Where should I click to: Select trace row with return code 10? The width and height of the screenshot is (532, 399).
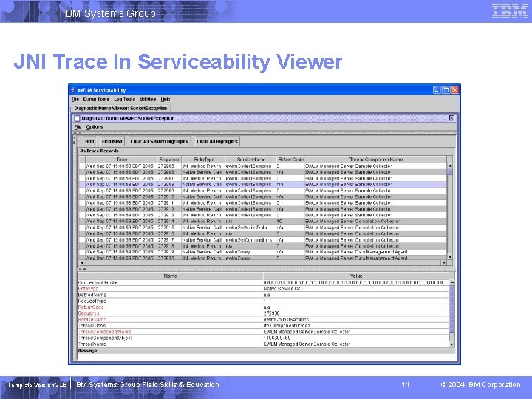click(x=263, y=221)
